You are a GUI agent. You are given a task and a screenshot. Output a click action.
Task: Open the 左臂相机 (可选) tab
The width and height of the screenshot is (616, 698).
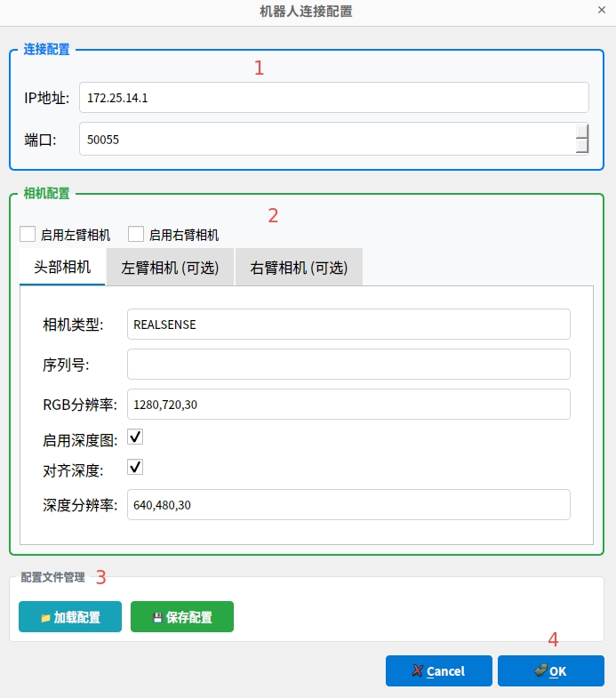(170, 267)
